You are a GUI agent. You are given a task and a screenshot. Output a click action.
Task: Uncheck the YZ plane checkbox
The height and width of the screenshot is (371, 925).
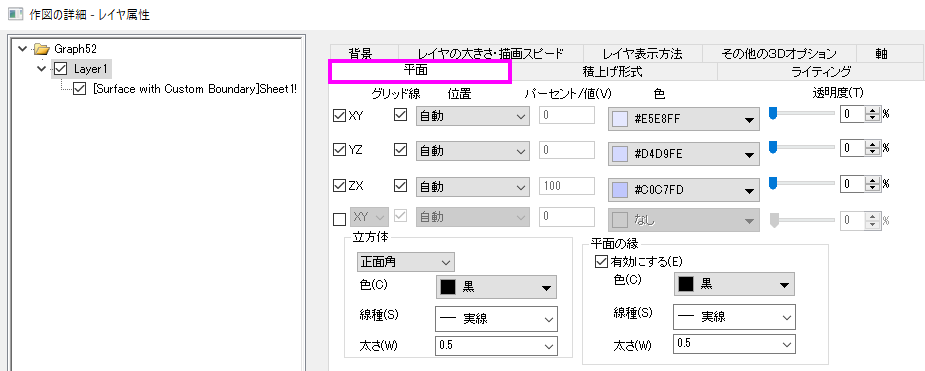tap(339, 151)
